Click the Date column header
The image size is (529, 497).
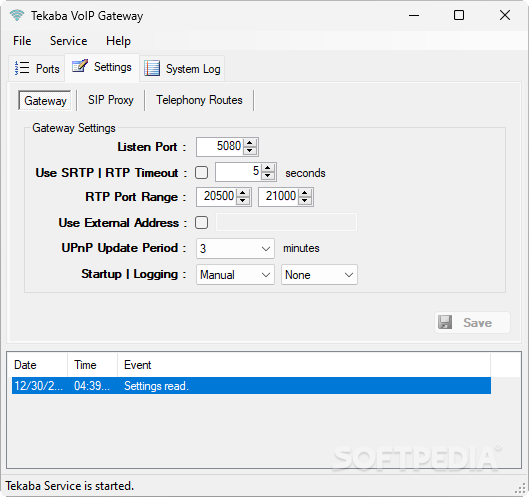pyautogui.click(x=39, y=365)
